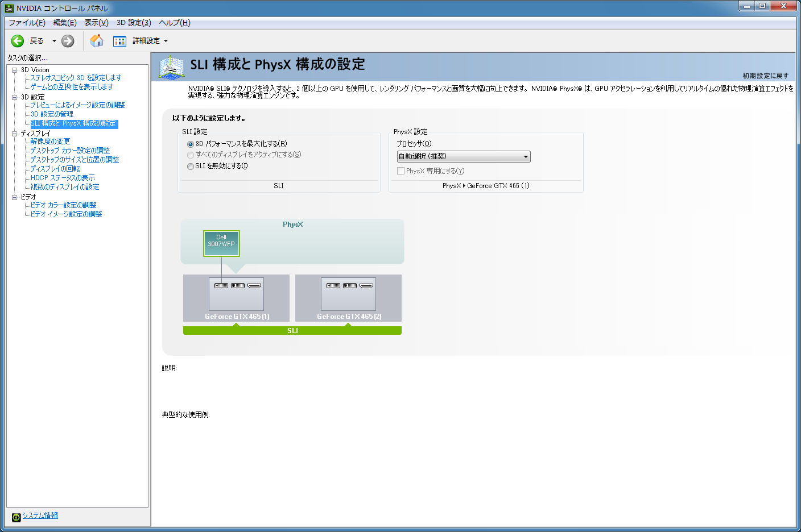Open the 詳細設定 view dropdown
Viewport: 801px width, 532px height.
pyautogui.click(x=150, y=41)
